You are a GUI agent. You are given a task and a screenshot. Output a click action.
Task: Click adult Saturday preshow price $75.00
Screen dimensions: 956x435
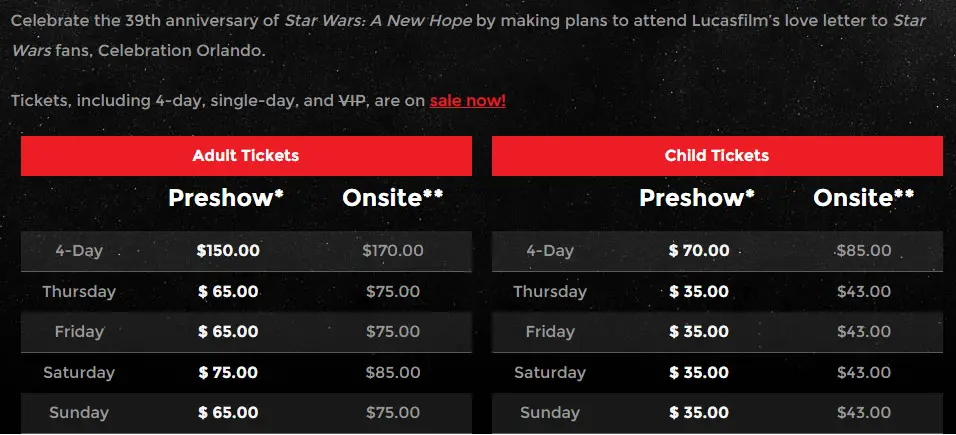click(228, 373)
